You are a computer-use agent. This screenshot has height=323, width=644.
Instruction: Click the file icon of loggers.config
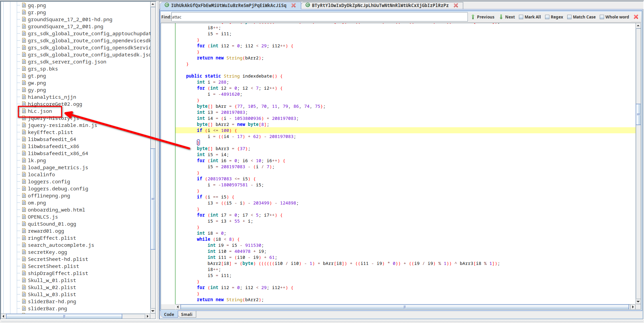tap(24, 182)
